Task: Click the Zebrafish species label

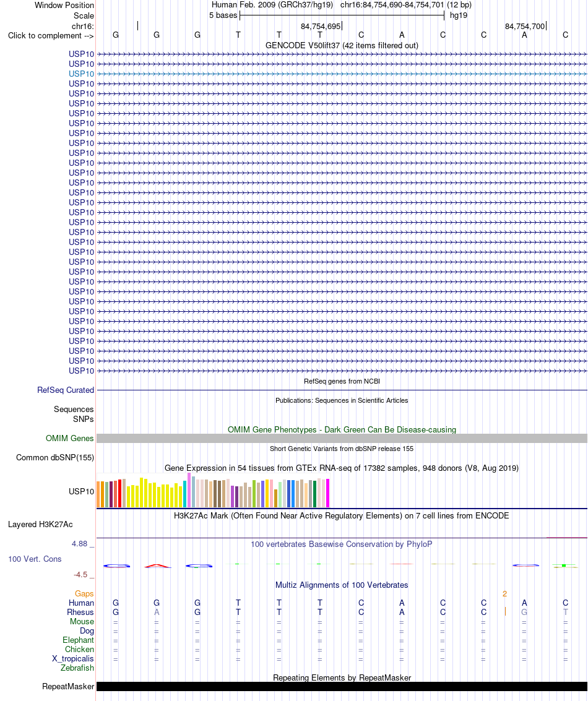Action: point(77,668)
